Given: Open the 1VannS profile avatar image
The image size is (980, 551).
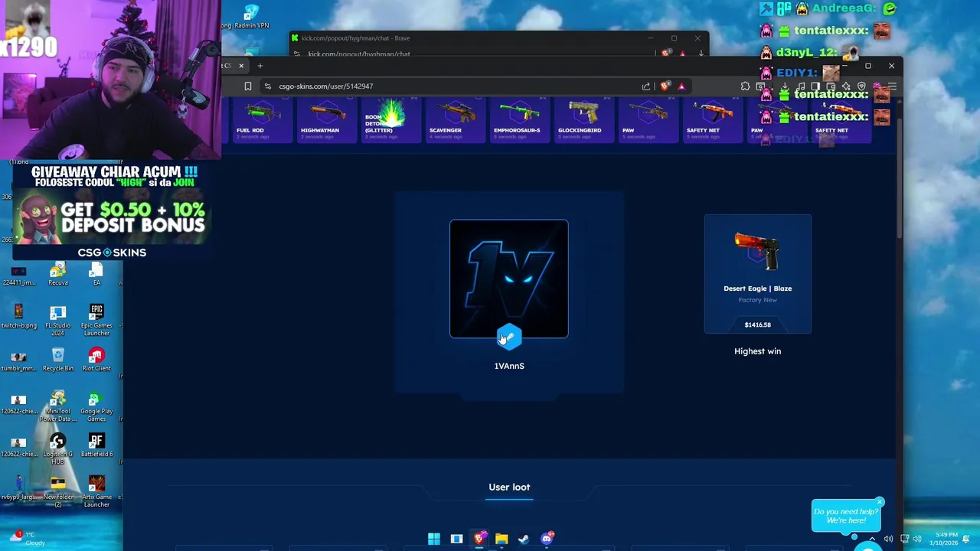Looking at the screenshot, I should 509,279.
